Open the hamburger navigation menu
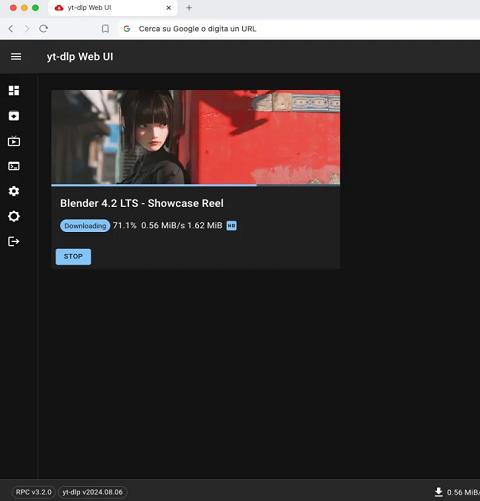Image resolution: width=480 pixels, height=501 pixels. click(16, 57)
